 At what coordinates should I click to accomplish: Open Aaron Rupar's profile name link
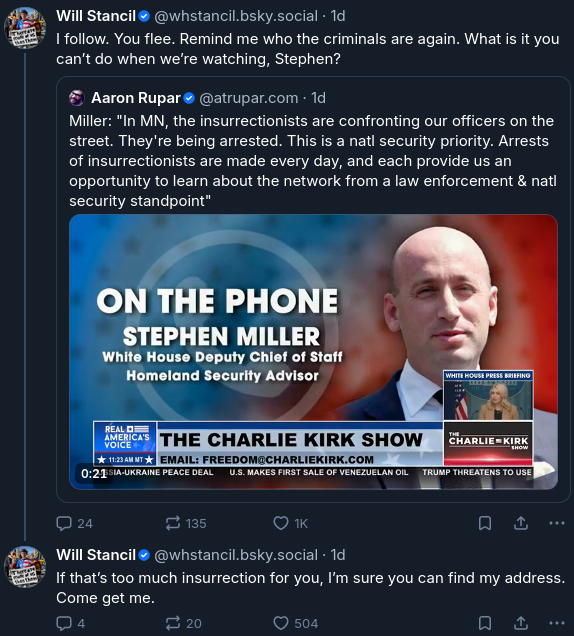pyautogui.click(x=135, y=98)
